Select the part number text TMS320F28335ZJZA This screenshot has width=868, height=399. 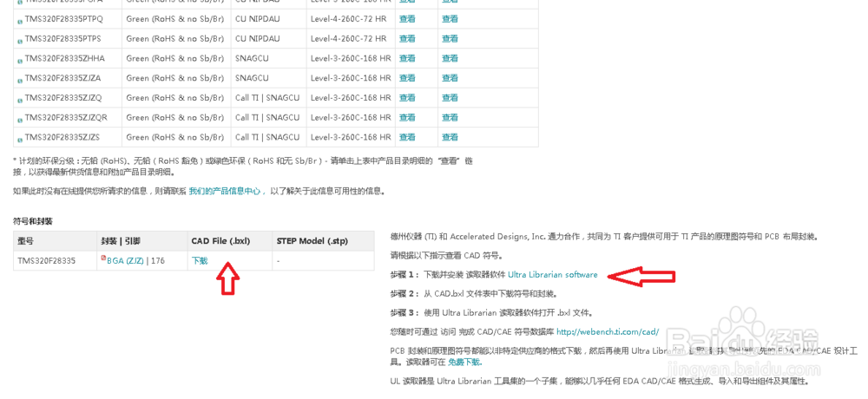click(x=63, y=78)
